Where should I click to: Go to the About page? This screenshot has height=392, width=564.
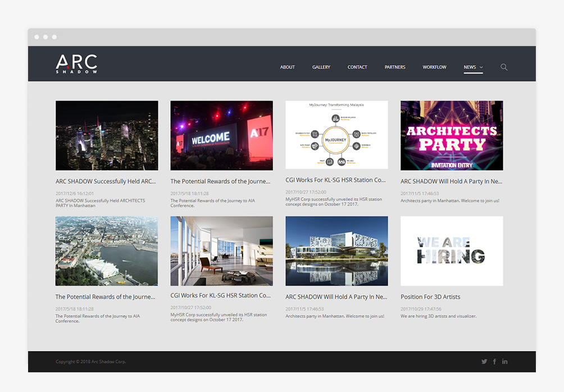287,67
